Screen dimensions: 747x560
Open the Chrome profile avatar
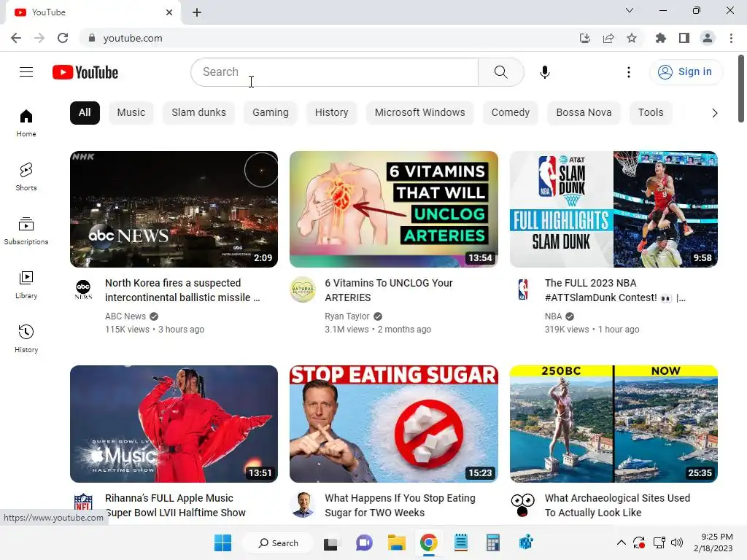click(708, 38)
